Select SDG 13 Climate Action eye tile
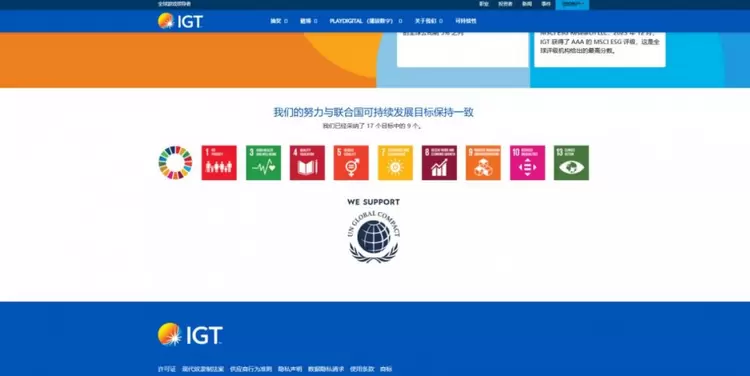 point(571,163)
